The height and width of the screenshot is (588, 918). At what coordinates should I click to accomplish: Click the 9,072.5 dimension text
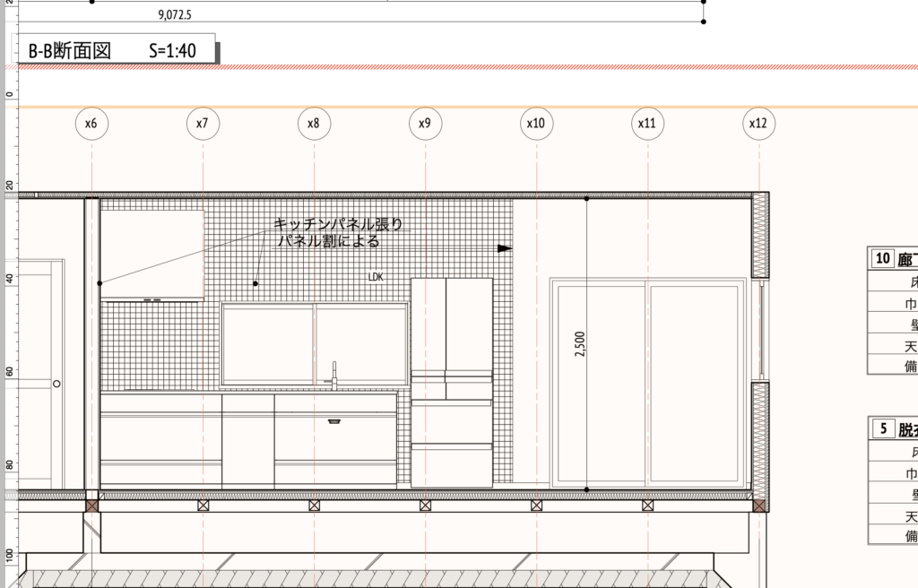[178, 15]
